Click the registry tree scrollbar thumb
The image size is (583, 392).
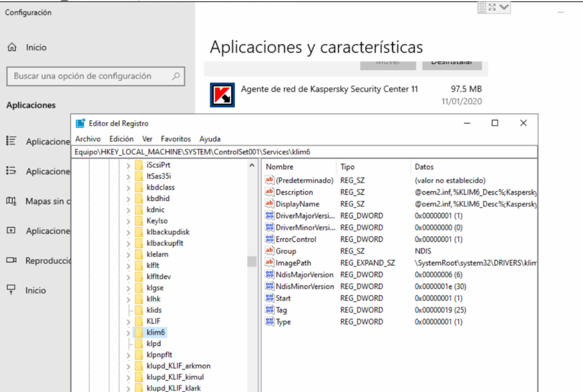(x=252, y=261)
